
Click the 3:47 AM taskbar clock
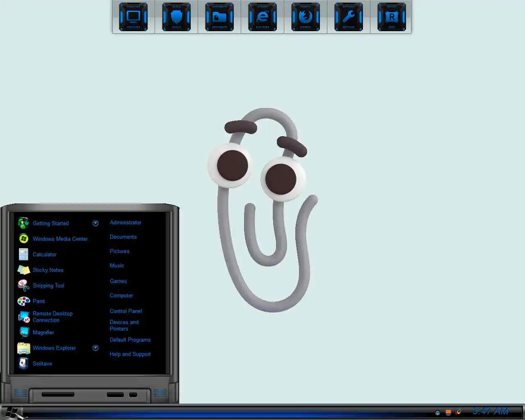point(491,411)
